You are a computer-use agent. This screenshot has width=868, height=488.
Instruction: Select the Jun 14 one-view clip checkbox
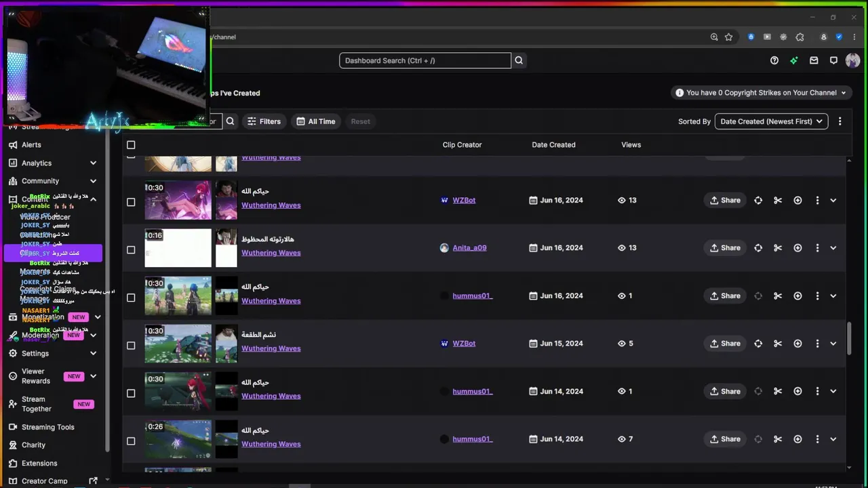131,393
